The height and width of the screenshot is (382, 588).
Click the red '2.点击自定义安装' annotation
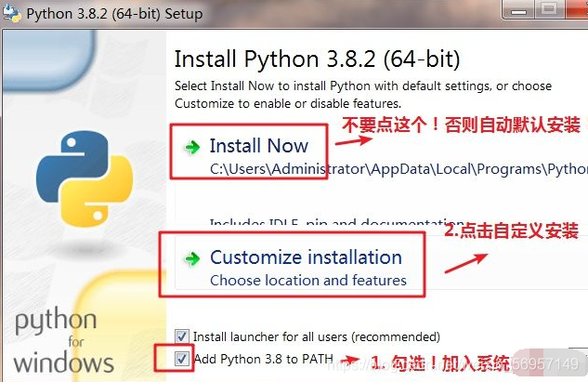pos(512,231)
